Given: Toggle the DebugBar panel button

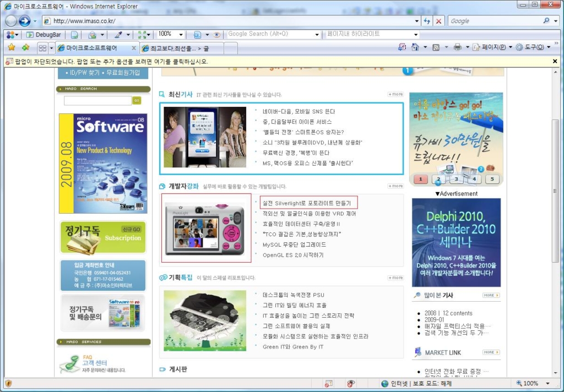Looking at the screenshot, I should [x=44, y=35].
